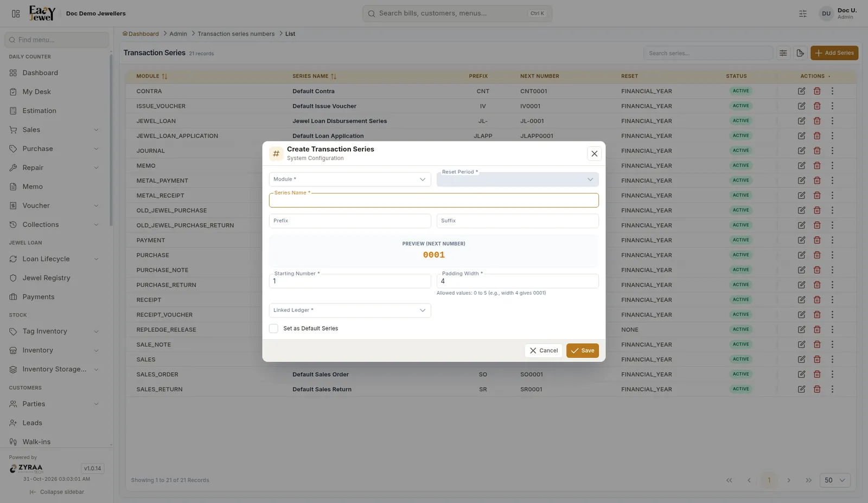
Task: Click Collapse sidebar
Action: tap(57, 492)
